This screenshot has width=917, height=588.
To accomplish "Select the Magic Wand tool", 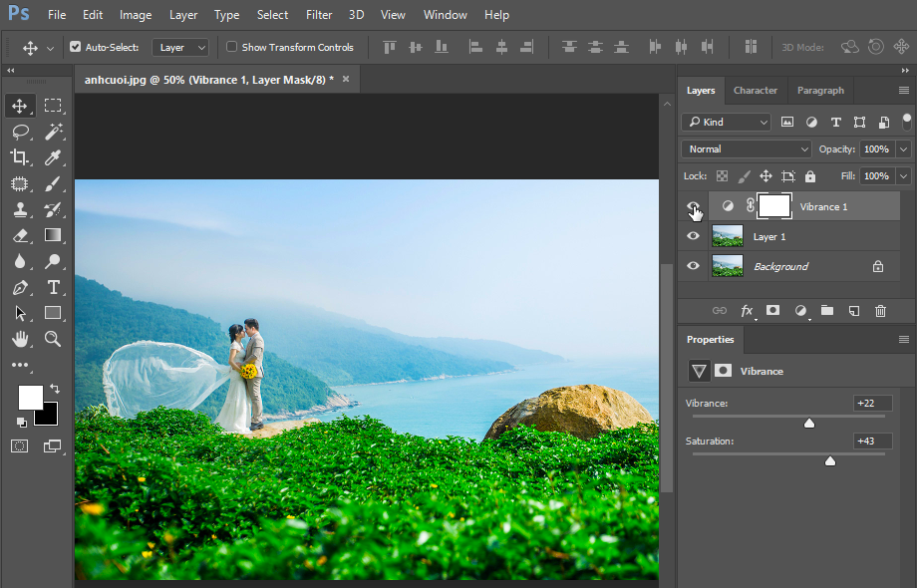I will [x=53, y=132].
